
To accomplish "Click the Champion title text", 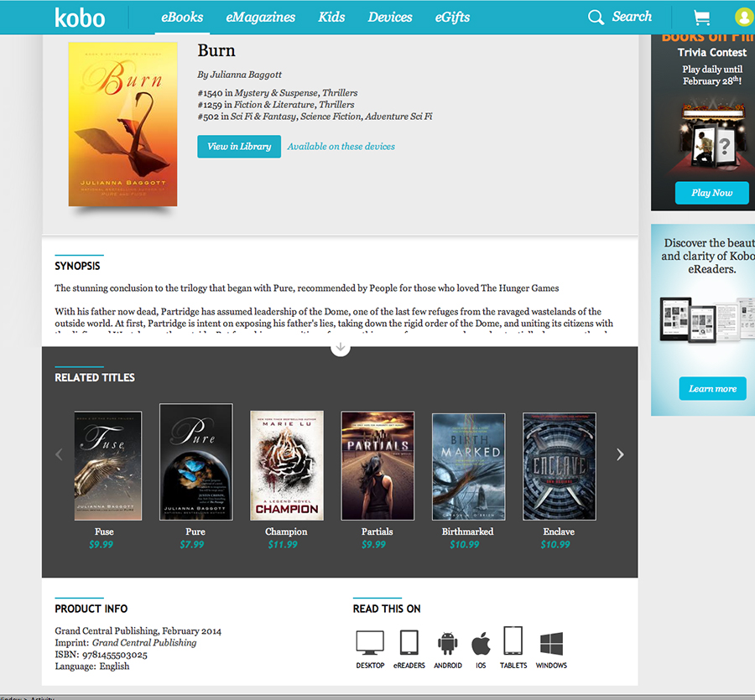I will (x=286, y=531).
